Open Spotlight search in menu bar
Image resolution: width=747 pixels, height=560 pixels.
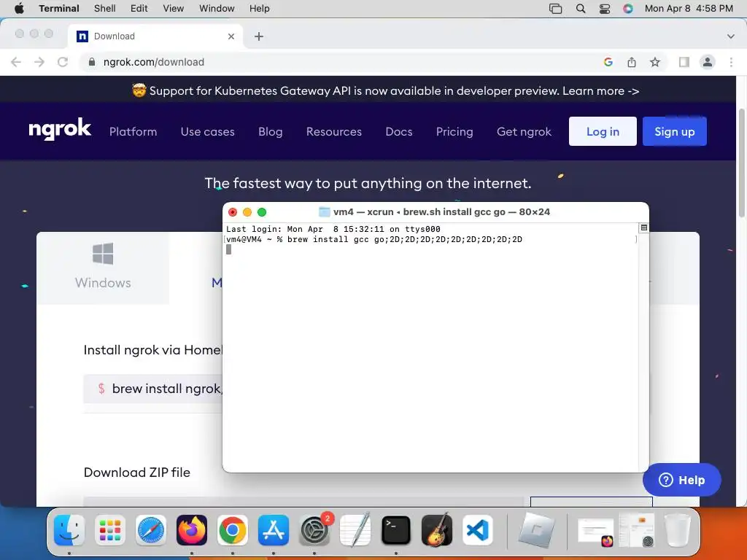coord(580,9)
